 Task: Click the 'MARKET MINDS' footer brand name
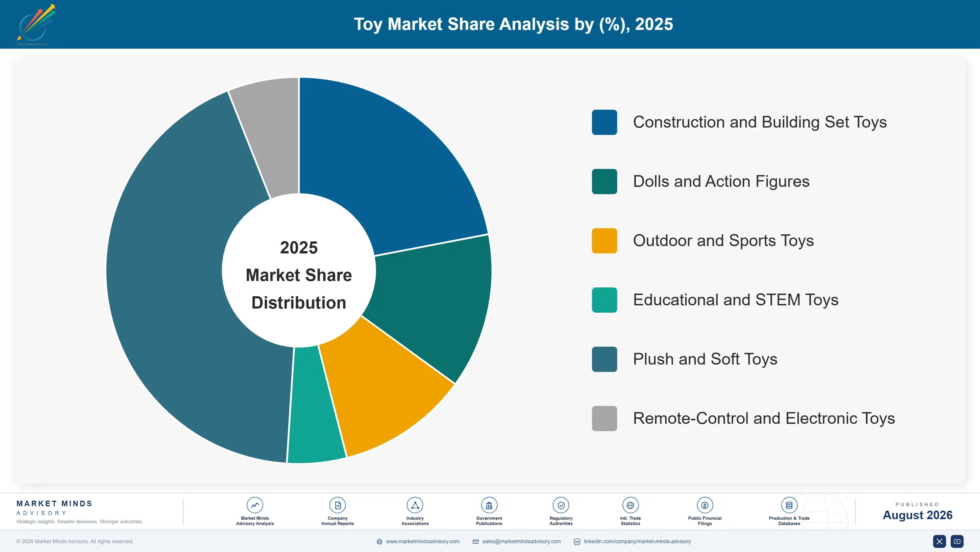pyautogui.click(x=55, y=504)
